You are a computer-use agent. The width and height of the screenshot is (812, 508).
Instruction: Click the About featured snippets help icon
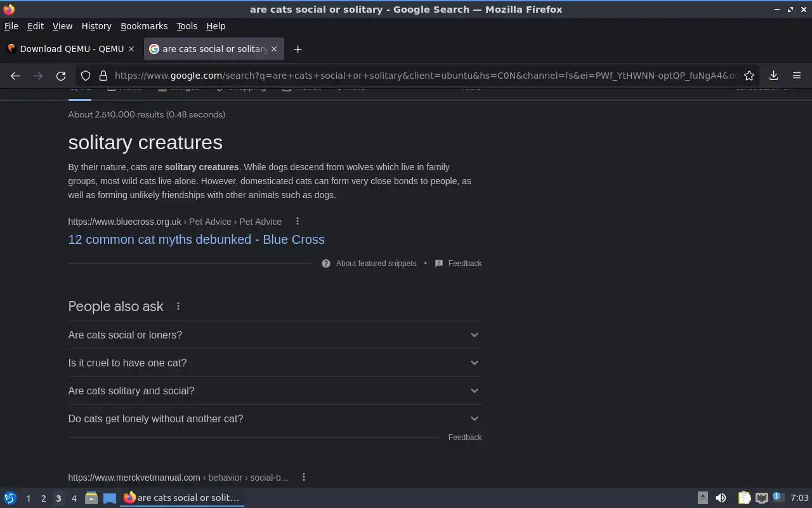tap(326, 264)
